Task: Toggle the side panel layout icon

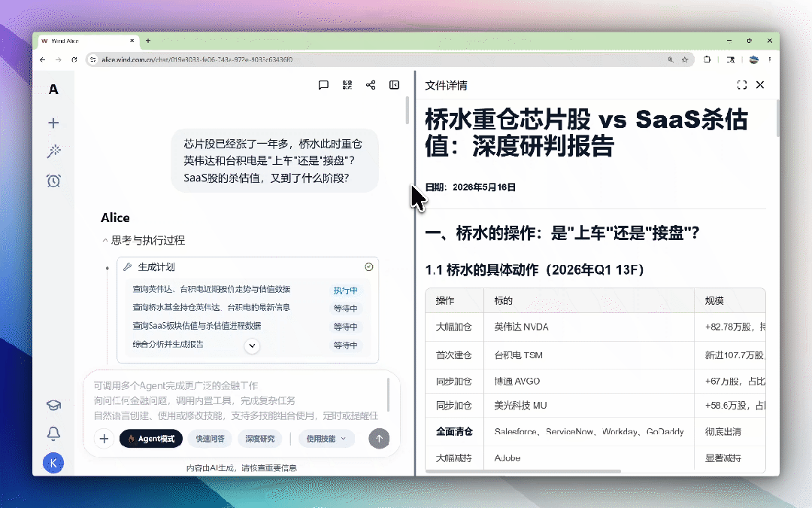Action: pyautogui.click(x=395, y=85)
